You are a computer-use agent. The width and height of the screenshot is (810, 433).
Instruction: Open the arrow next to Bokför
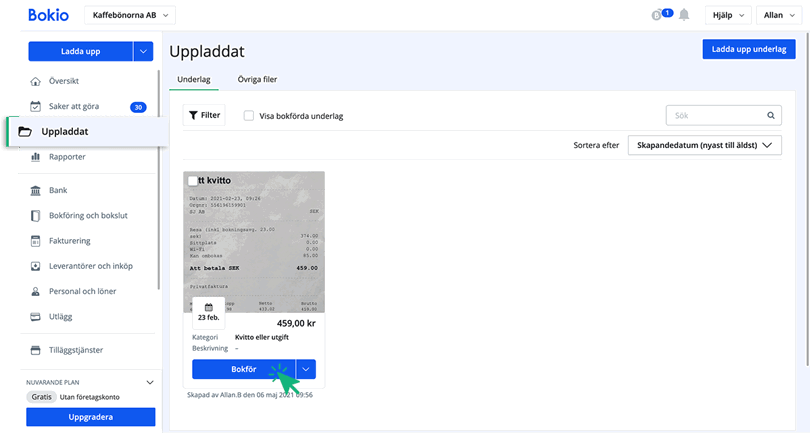[306, 369]
